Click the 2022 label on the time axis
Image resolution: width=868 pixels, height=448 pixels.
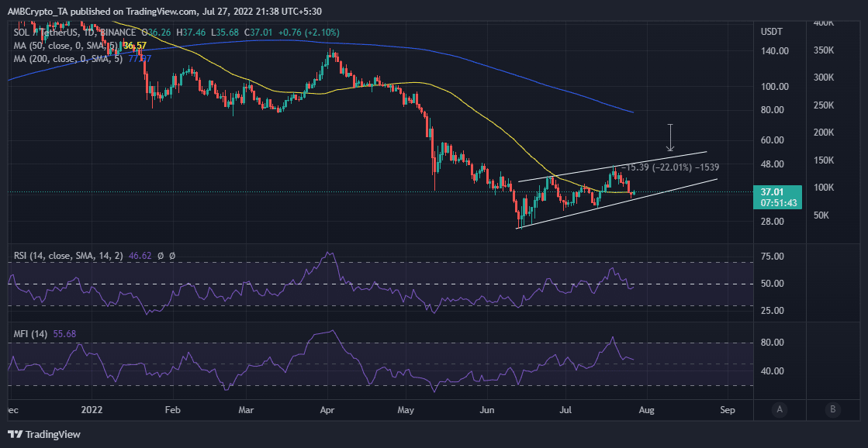[x=92, y=410]
